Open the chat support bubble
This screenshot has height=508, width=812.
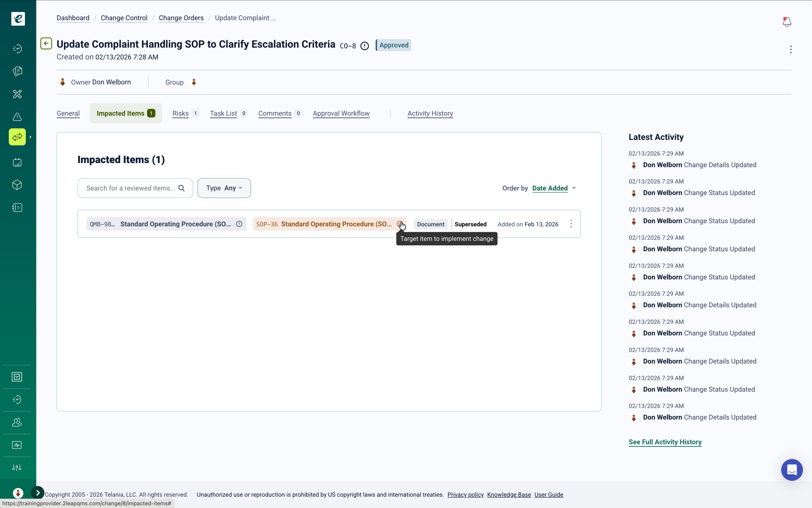[x=792, y=470]
